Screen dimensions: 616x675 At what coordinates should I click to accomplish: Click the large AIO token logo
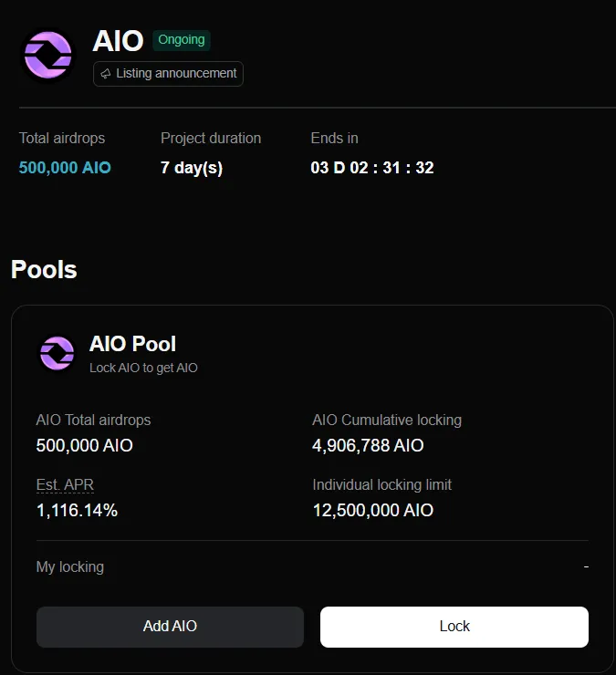click(47, 56)
